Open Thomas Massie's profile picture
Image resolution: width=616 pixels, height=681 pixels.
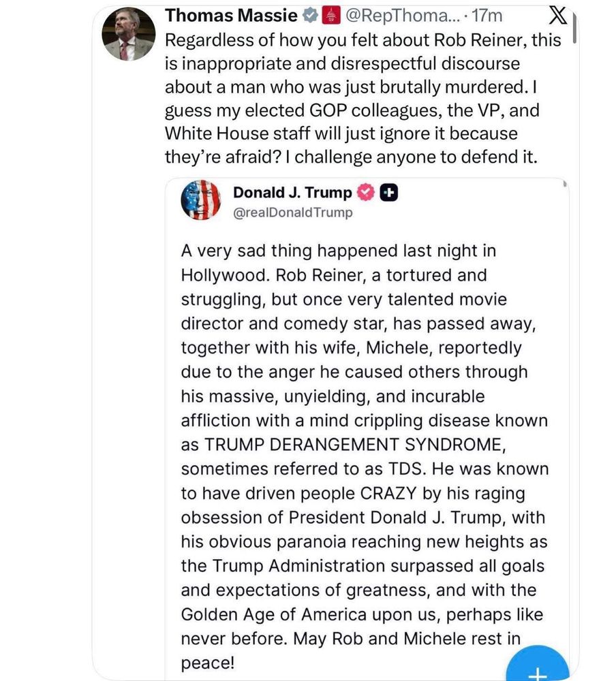[128, 34]
